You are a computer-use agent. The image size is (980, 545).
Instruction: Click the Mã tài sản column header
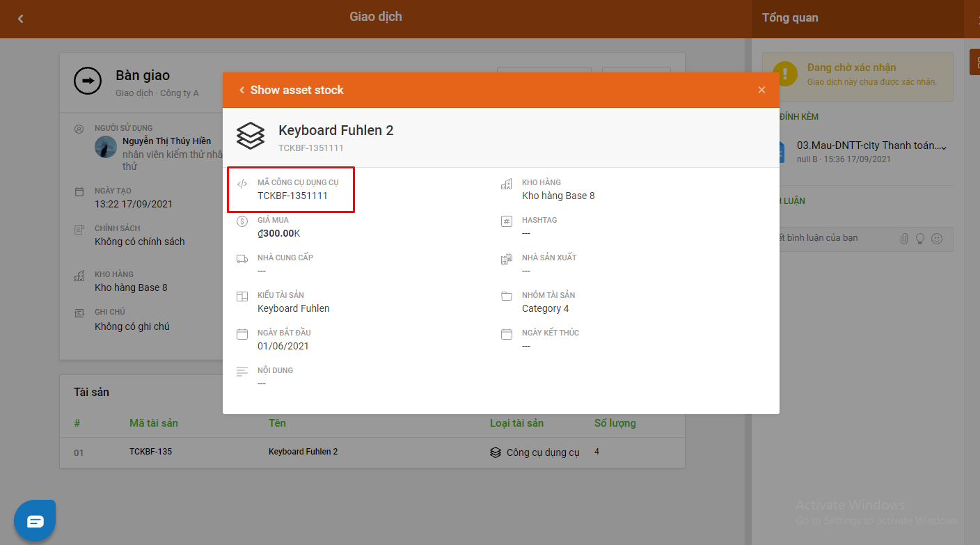(x=154, y=423)
